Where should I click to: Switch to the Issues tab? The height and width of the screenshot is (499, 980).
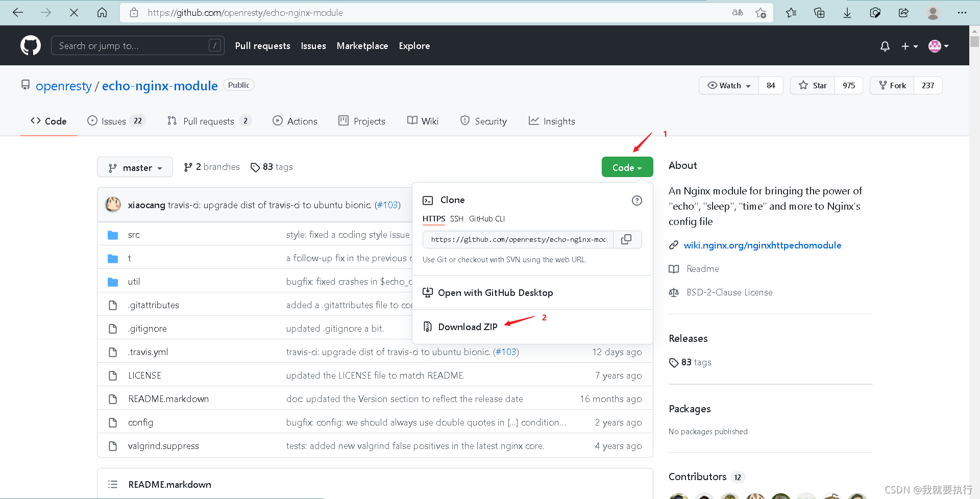[x=116, y=121]
